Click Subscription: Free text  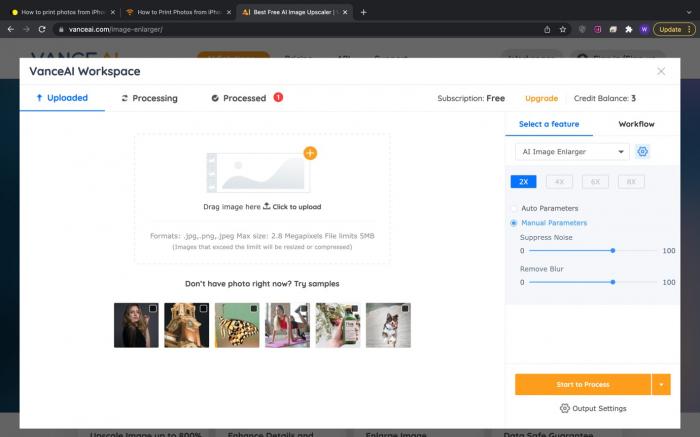[x=471, y=98]
